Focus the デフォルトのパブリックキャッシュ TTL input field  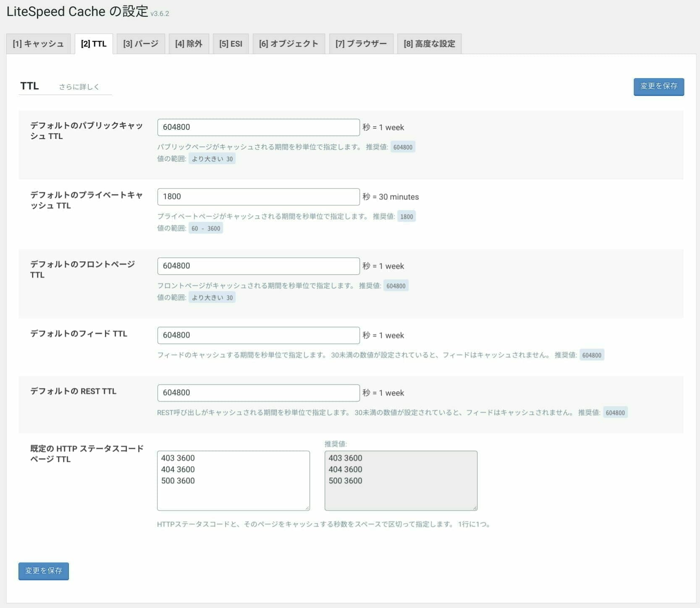click(258, 127)
